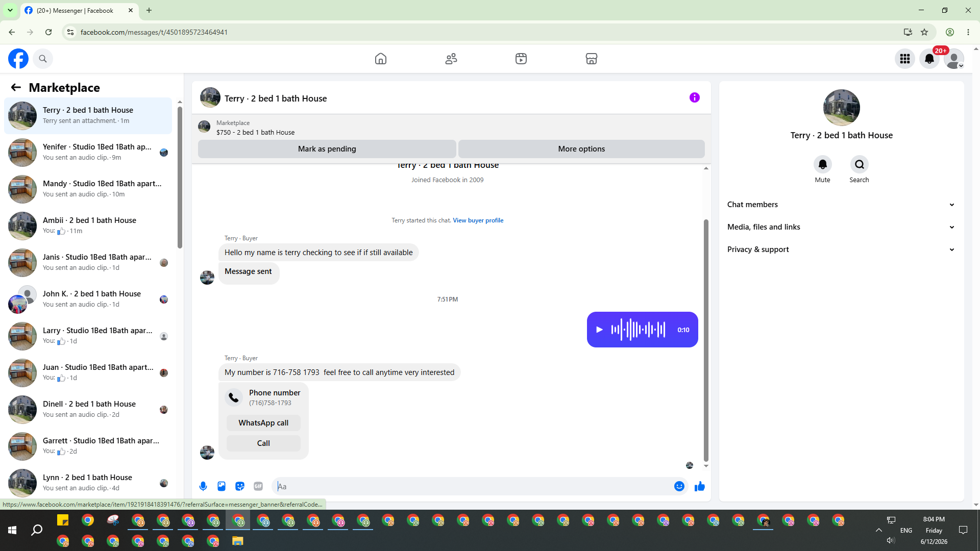Open Facebook search magnifier
980x551 pixels.
pyautogui.click(x=43, y=59)
